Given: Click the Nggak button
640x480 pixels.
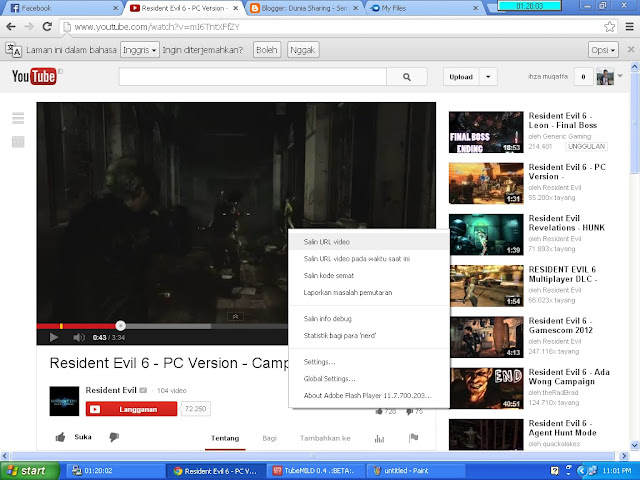Looking at the screenshot, I should pyautogui.click(x=302, y=50).
